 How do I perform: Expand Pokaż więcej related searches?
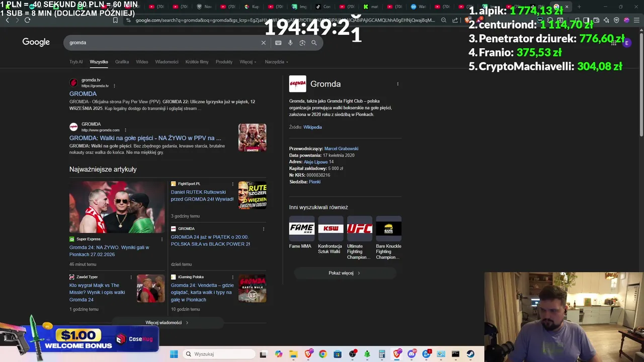click(x=345, y=273)
